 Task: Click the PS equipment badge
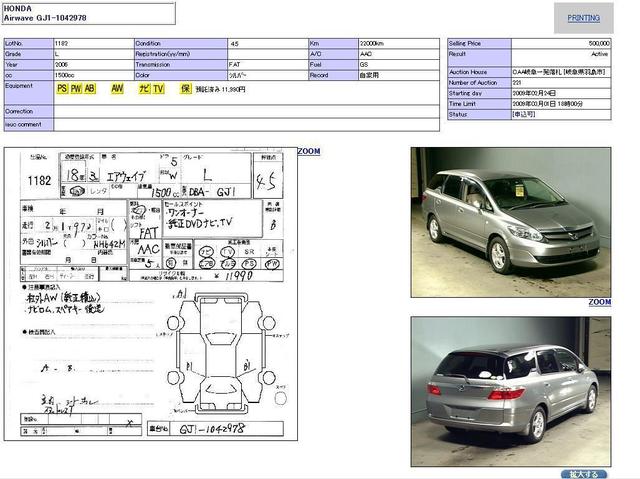(x=62, y=89)
